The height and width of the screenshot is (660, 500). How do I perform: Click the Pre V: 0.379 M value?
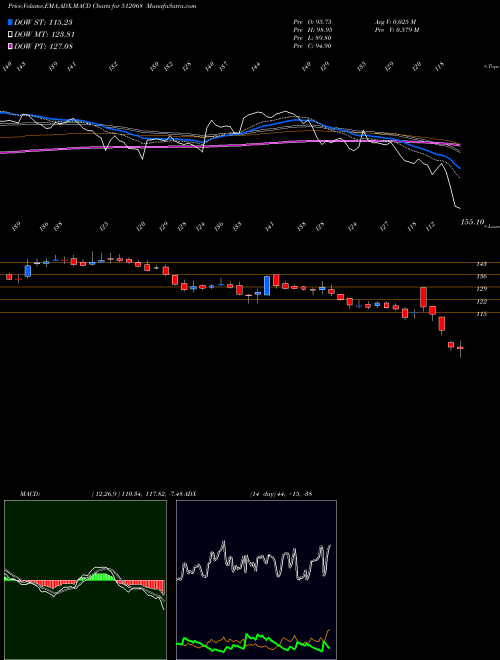396,30
